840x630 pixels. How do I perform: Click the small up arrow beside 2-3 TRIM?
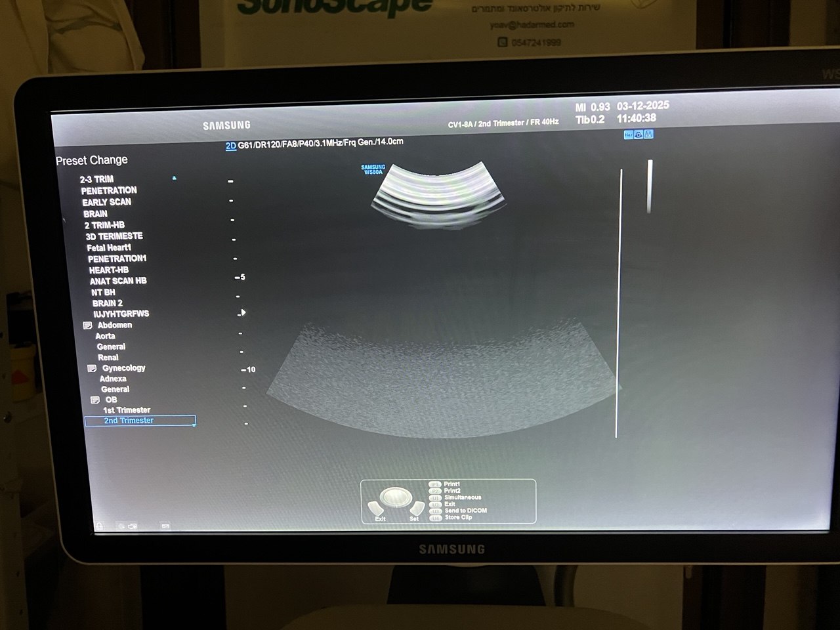174,178
